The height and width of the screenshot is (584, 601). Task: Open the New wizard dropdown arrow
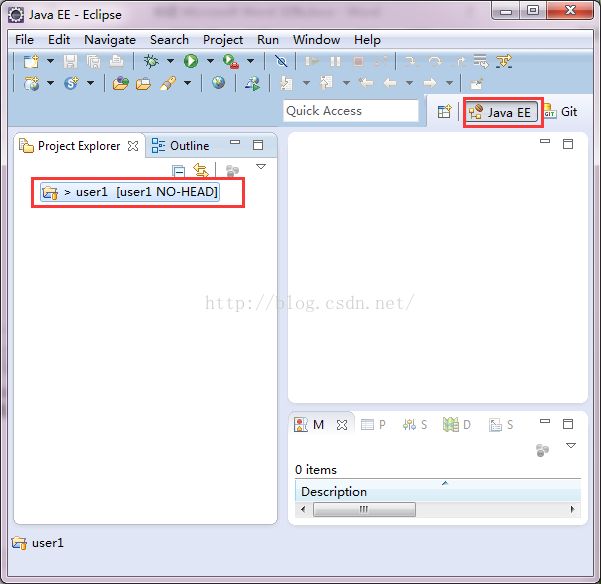pos(50,61)
